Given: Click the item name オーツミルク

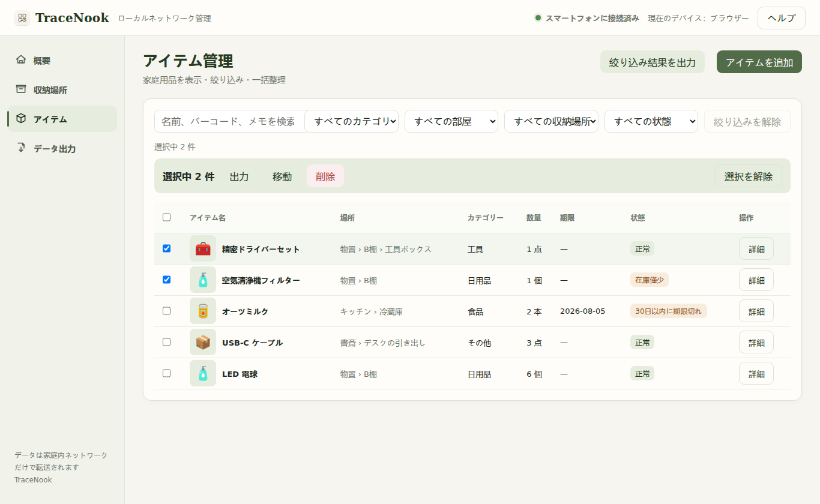Looking at the screenshot, I should 245,311.
